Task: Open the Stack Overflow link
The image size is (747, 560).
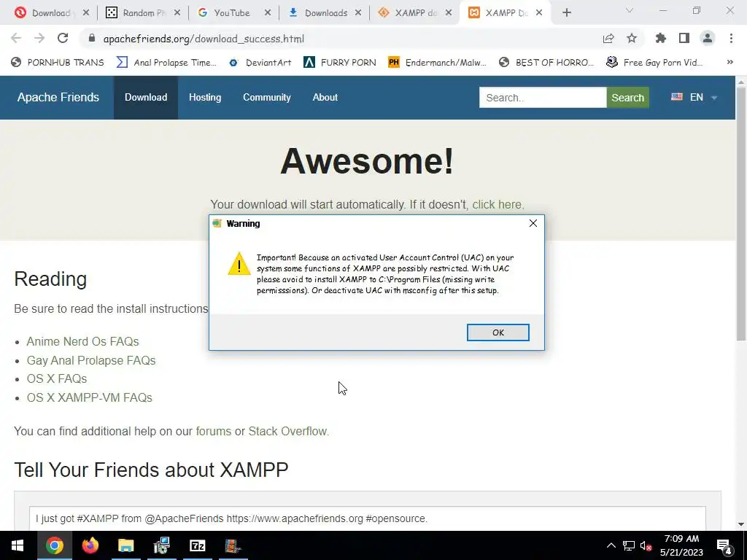Action: point(287,431)
